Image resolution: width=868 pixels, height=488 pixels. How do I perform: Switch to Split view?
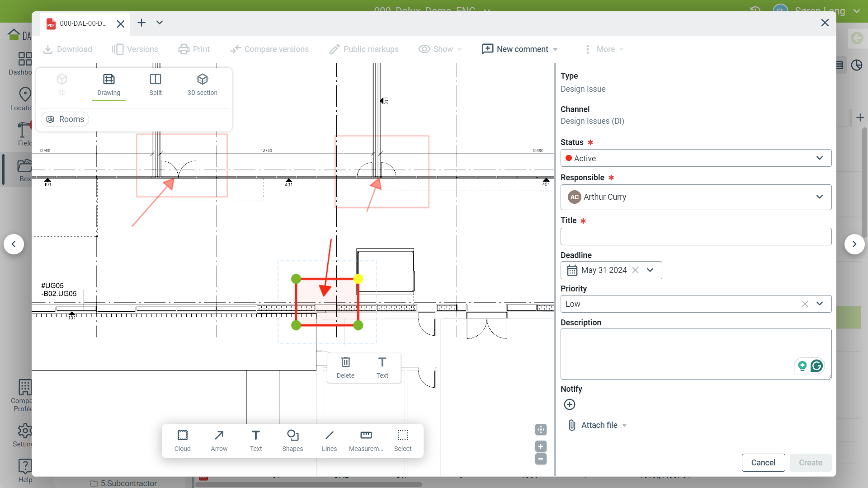pyautogui.click(x=156, y=85)
